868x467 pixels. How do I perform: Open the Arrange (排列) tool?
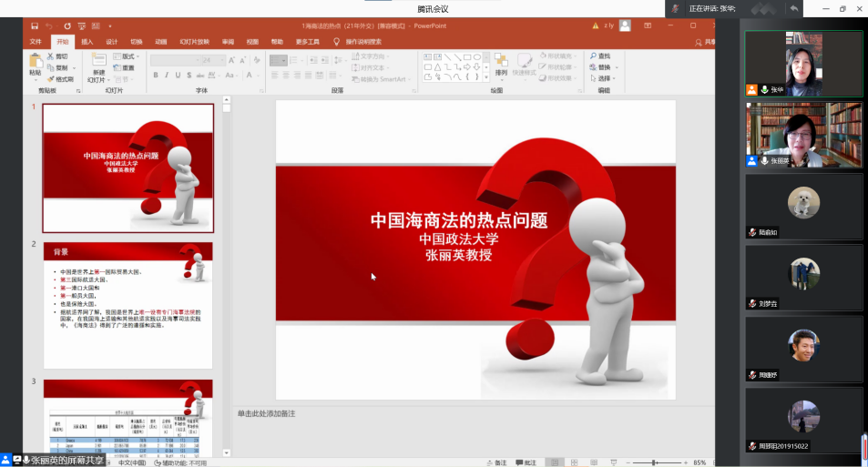(x=501, y=65)
